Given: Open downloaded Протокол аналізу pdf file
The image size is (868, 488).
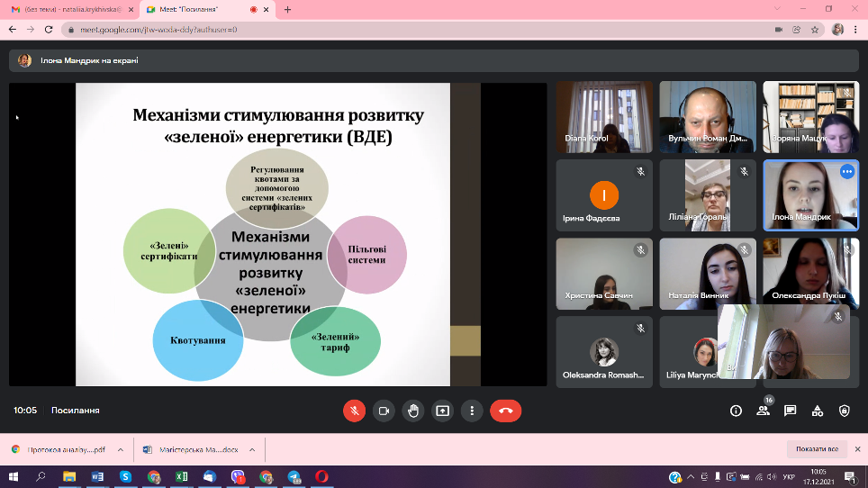Looking at the screenshot, I should click(59, 449).
